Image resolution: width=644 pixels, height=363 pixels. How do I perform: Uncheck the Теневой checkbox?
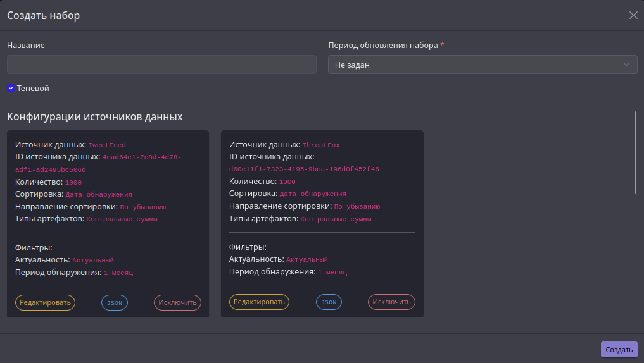[x=11, y=89]
